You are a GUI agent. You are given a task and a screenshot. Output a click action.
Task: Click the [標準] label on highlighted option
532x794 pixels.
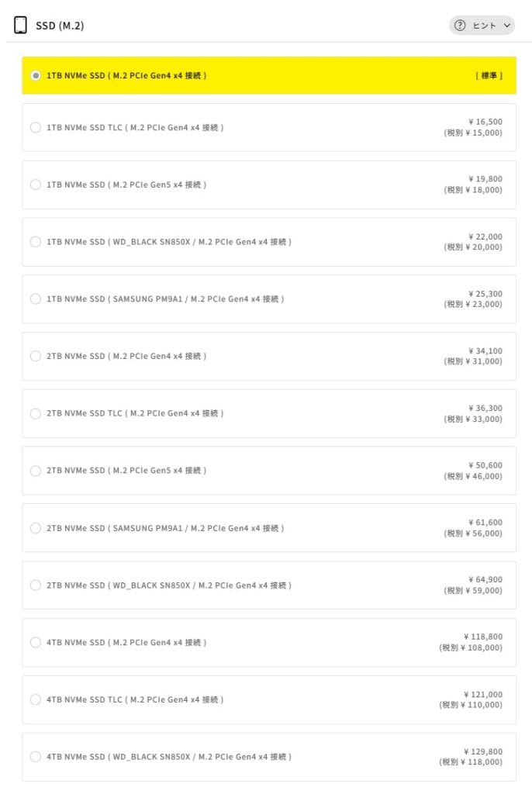(x=489, y=76)
